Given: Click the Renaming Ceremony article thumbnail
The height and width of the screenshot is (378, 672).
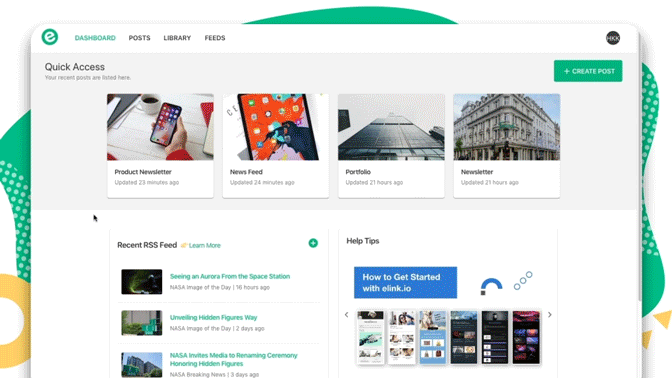Looking at the screenshot, I should click(142, 365).
